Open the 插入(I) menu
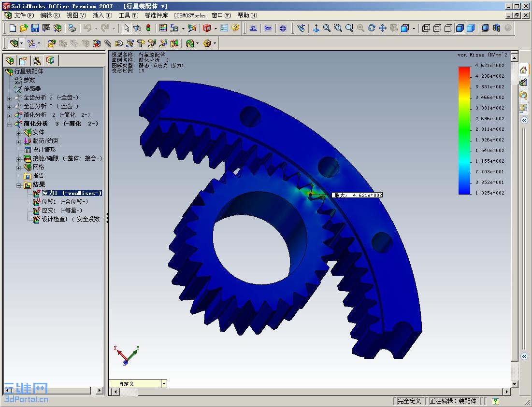The image size is (532, 407). [x=102, y=15]
